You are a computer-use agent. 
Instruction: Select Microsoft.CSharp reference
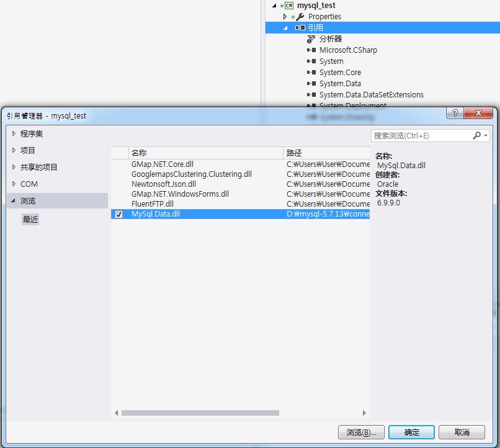(348, 50)
